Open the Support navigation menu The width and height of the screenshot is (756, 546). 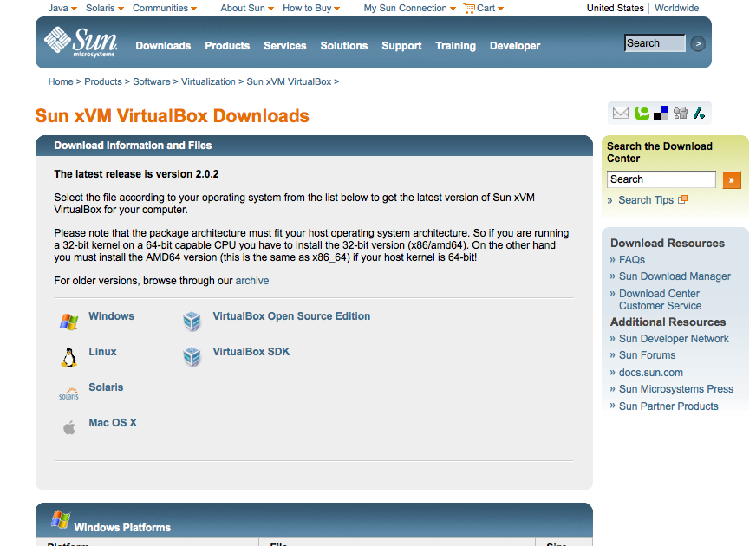click(401, 46)
